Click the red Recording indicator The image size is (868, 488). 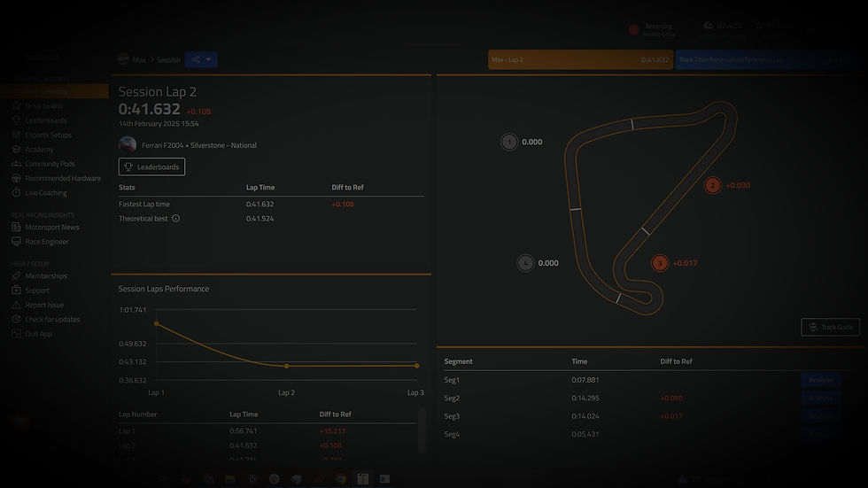click(634, 29)
